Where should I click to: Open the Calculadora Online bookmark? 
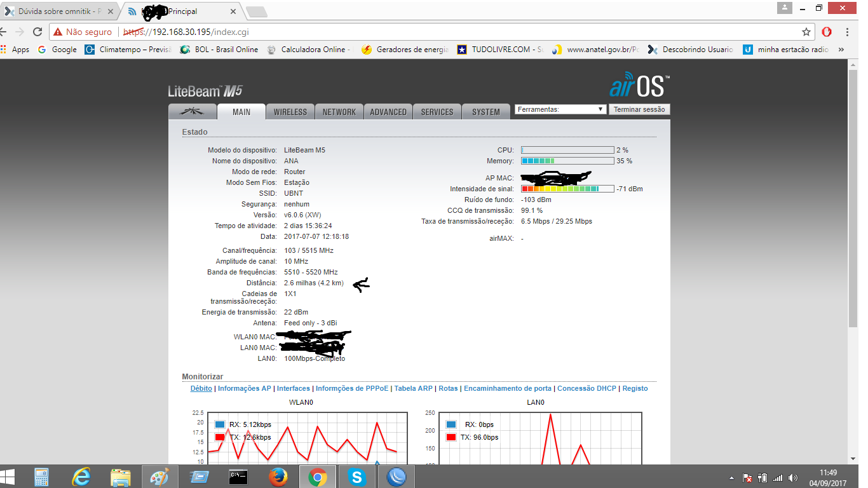pos(308,49)
